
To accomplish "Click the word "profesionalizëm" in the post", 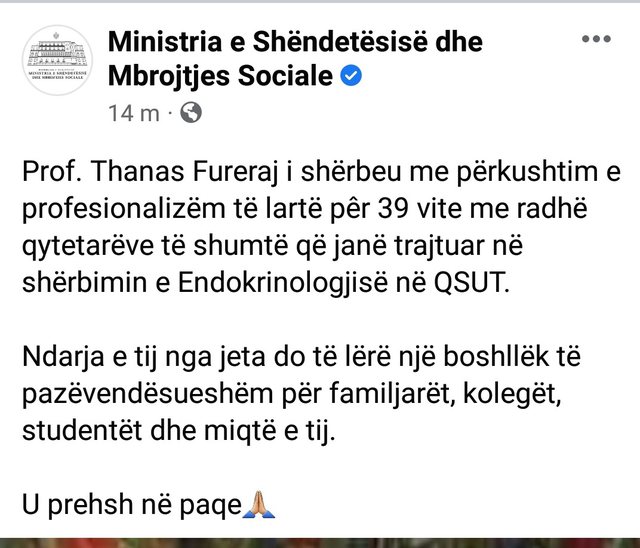I will (x=124, y=209).
